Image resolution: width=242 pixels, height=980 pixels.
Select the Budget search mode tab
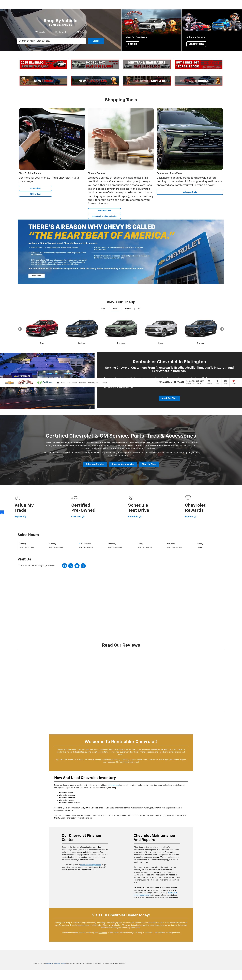tap(81, 32)
